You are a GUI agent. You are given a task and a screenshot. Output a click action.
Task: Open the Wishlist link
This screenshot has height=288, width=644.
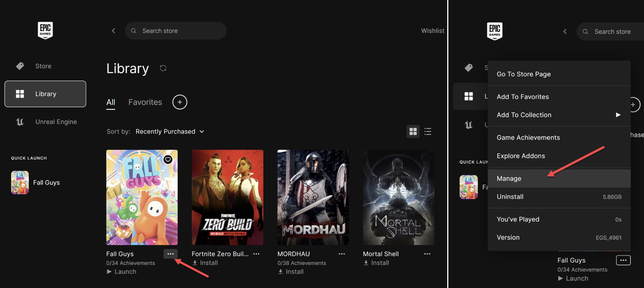[x=432, y=31]
